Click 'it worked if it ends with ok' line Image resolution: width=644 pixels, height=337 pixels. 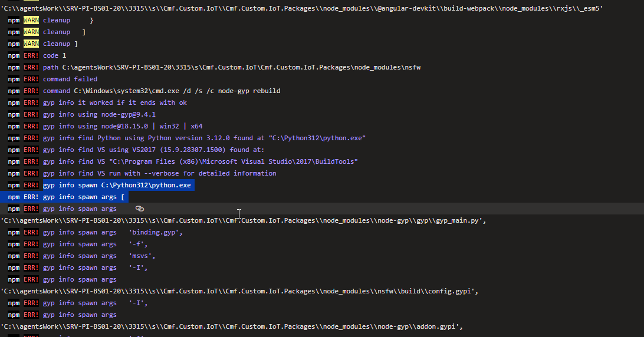(x=97, y=103)
